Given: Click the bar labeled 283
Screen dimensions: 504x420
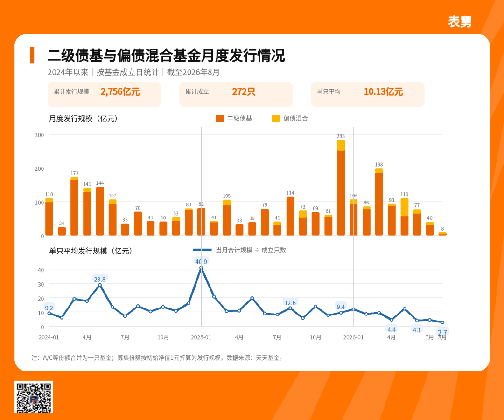Looking at the screenshot, I should pyautogui.click(x=341, y=188).
